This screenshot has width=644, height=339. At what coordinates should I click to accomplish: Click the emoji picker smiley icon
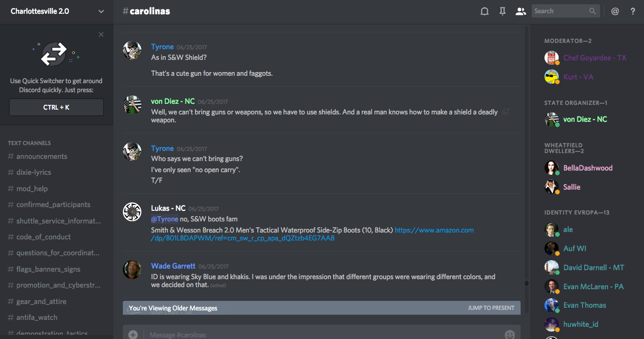click(509, 334)
